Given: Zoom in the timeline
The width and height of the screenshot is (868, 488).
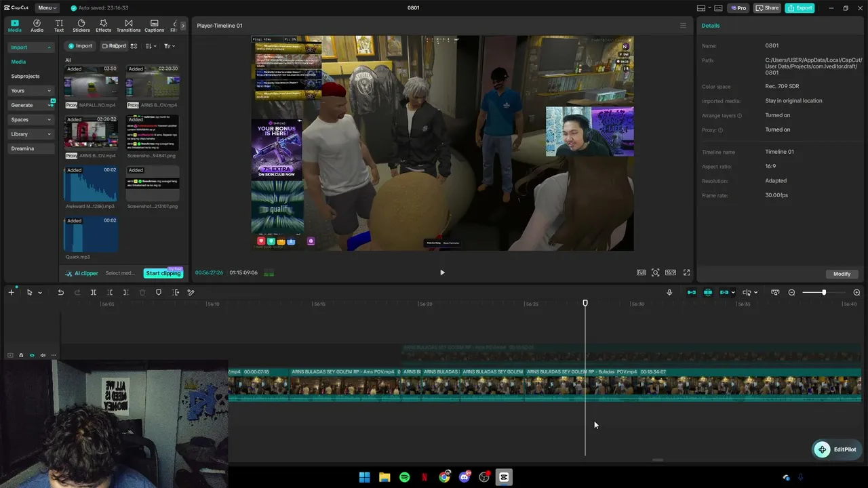Looking at the screenshot, I should point(856,292).
